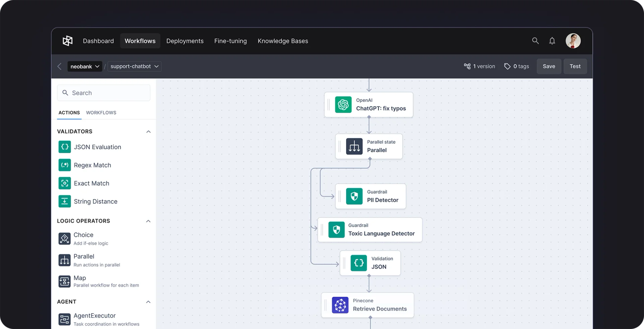Open the neobank project dropdown

[84, 66]
